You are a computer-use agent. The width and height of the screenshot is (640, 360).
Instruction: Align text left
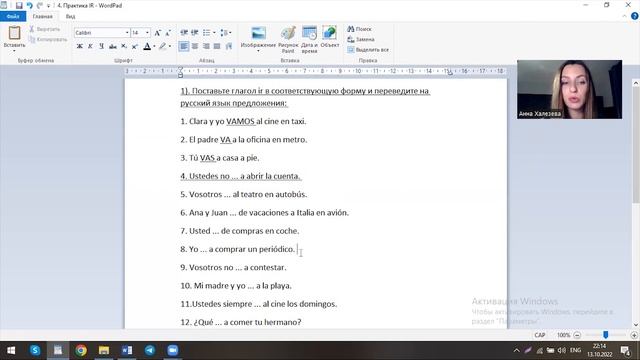click(x=184, y=47)
